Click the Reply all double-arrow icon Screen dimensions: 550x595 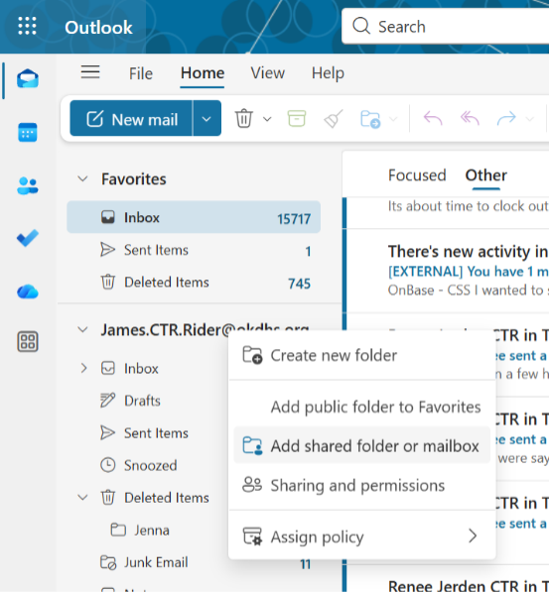click(470, 119)
